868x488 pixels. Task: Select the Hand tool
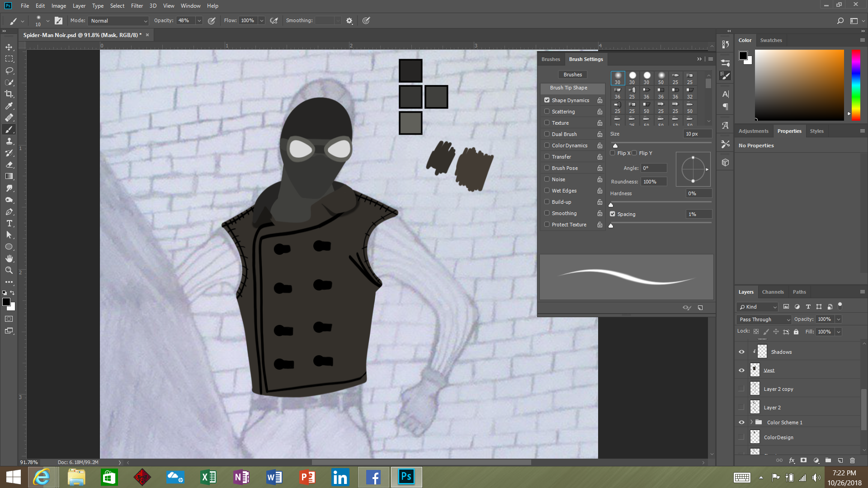(x=9, y=258)
